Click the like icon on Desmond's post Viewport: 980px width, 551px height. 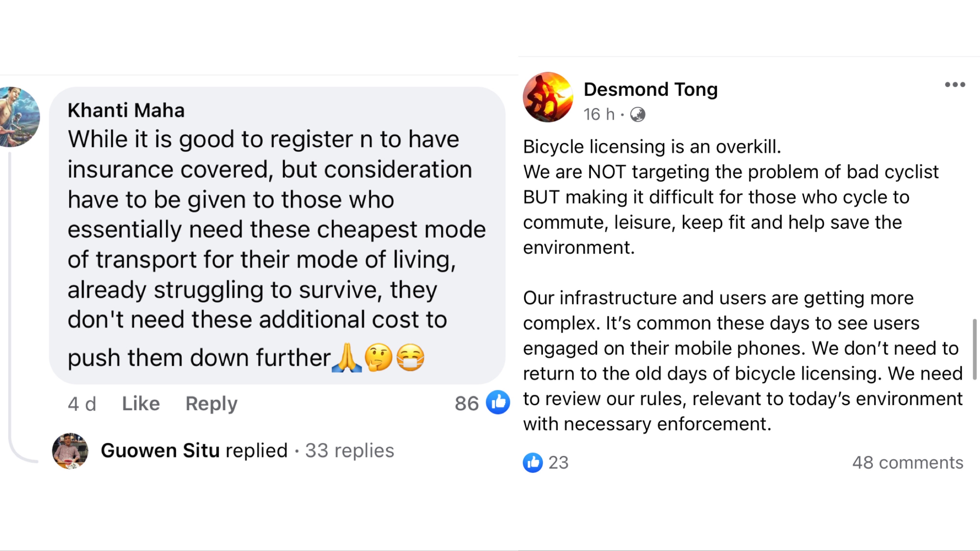pyautogui.click(x=533, y=463)
